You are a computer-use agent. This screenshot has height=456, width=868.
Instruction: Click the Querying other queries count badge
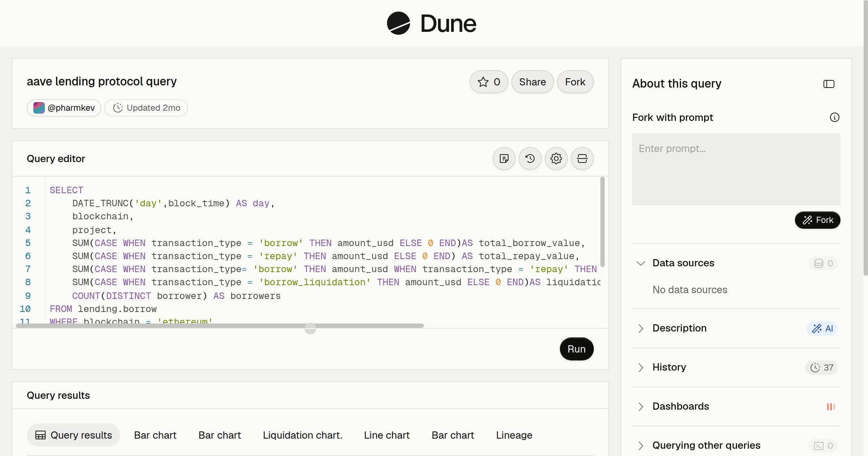tap(823, 446)
